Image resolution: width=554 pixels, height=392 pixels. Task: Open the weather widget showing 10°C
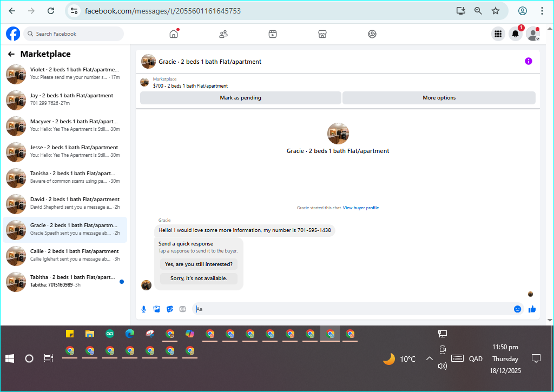399,359
